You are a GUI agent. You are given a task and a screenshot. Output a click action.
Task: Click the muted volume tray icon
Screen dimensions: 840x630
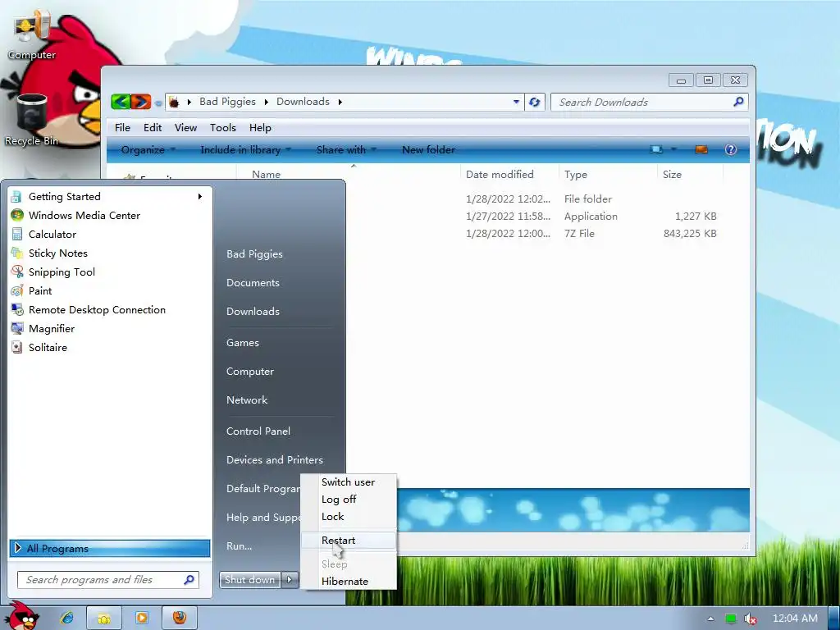(x=750, y=619)
